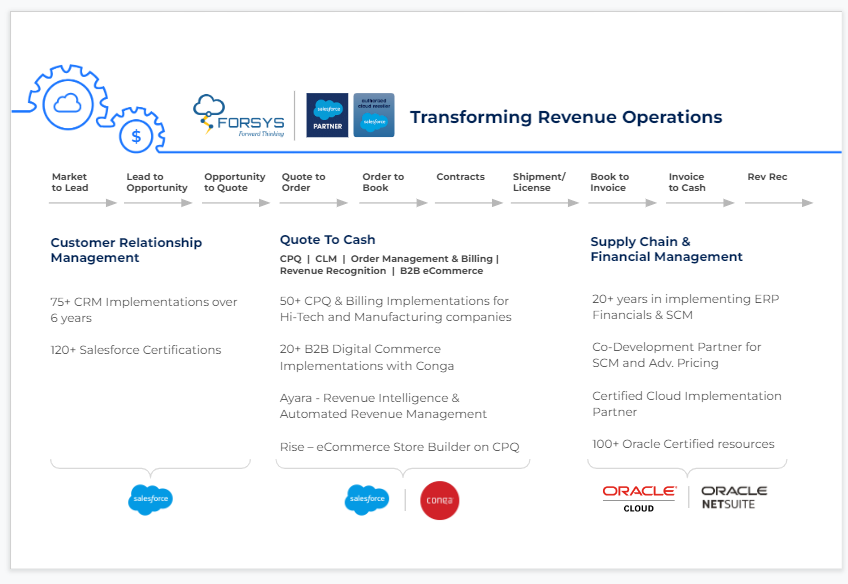Image resolution: width=848 pixels, height=584 pixels.
Task: Click the Certified Cloud Implementation Partner text
Action: pyautogui.click(x=686, y=403)
